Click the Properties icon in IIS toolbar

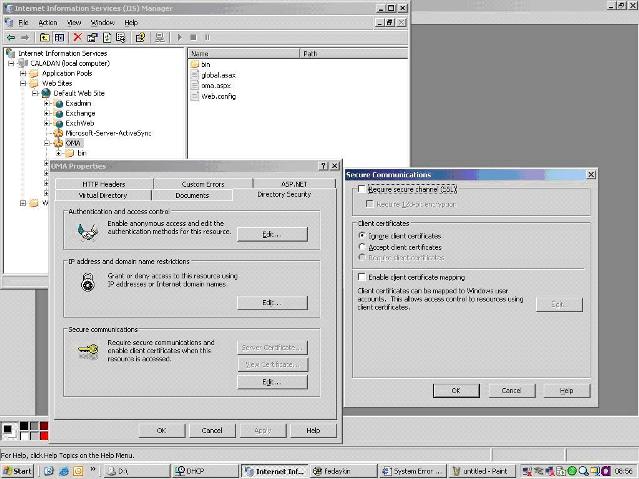(92, 37)
